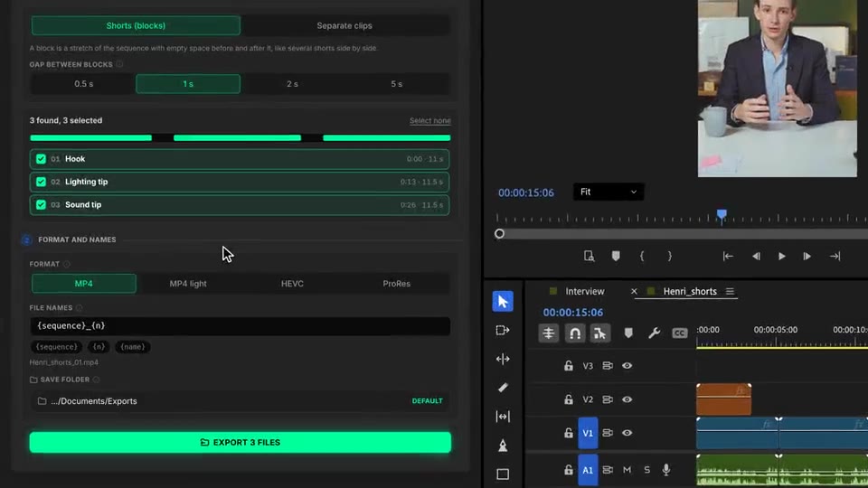Click the orange clip on V2

point(723,399)
